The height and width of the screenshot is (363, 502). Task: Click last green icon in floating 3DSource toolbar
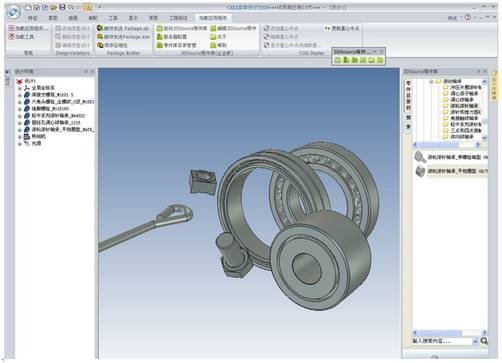click(x=380, y=60)
